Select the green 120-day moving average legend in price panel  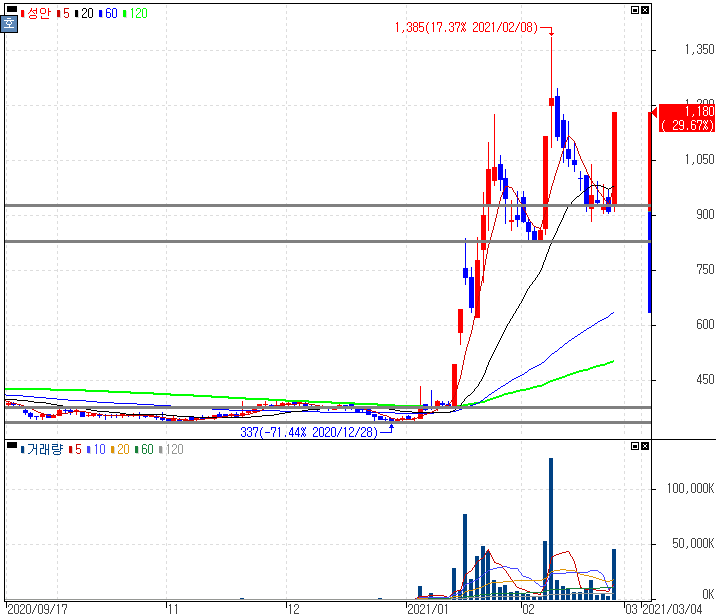point(135,13)
